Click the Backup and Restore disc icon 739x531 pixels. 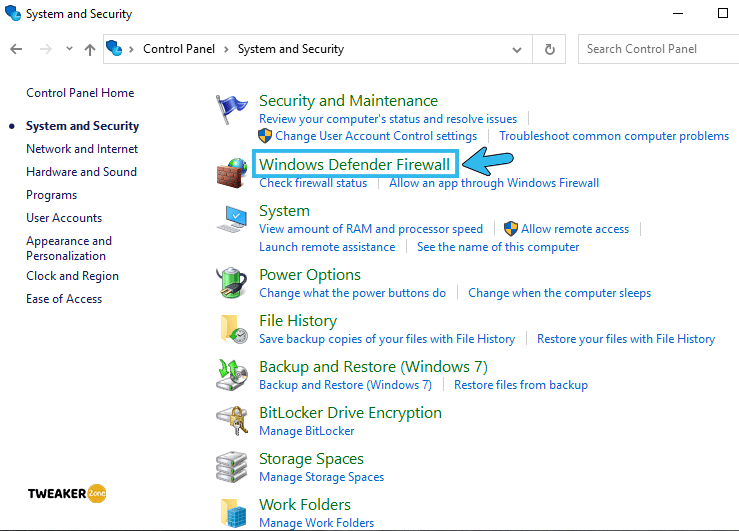[x=231, y=375]
